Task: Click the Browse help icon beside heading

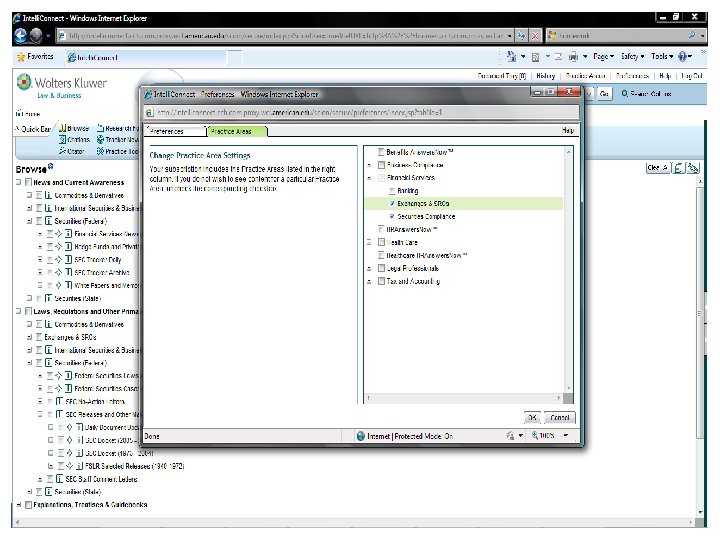Action: (51, 166)
